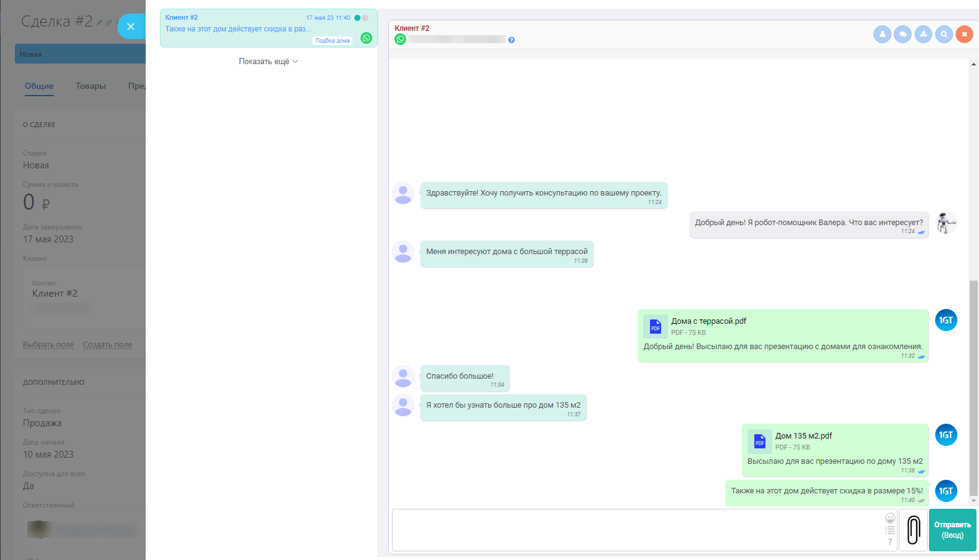The image size is (979, 560).
Task: Click the link icon next to Сделка #2
Action: click(109, 23)
